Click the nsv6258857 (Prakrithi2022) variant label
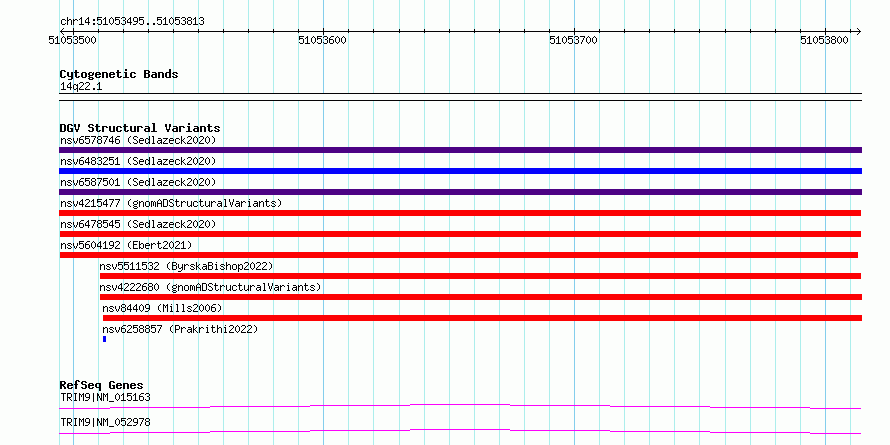The width and height of the screenshot is (890, 445). pyautogui.click(x=180, y=329)
